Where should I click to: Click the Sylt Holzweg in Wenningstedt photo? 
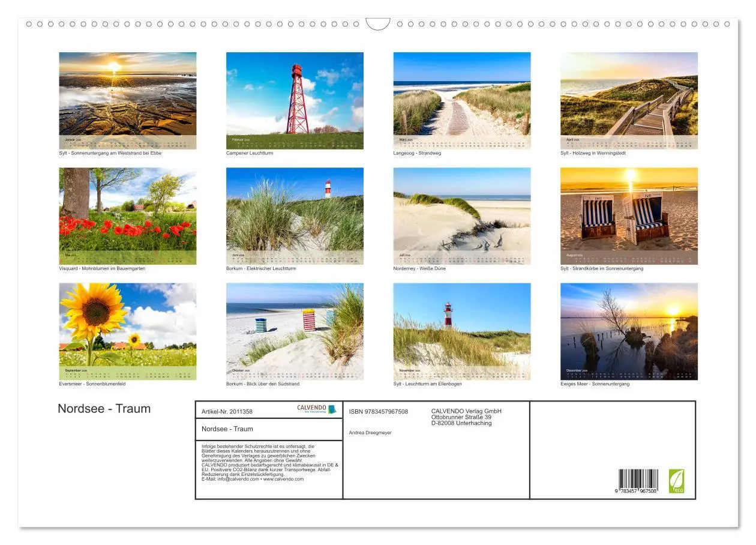click(x=629, y=100)
